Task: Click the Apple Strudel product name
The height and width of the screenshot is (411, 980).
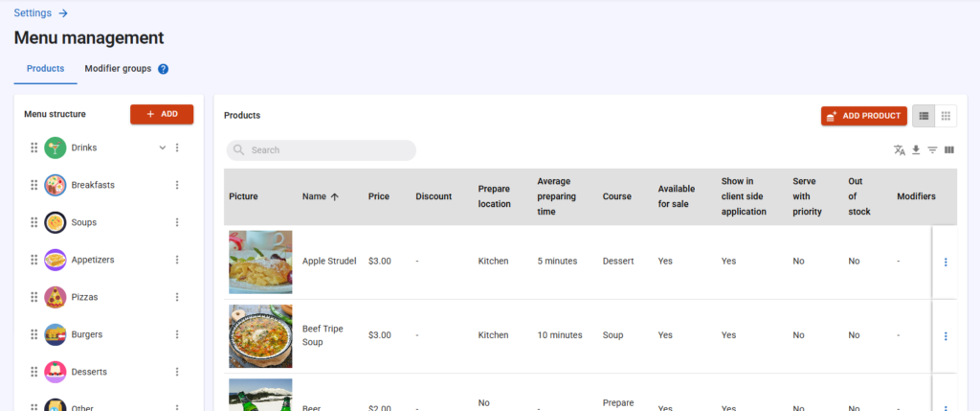Action: pos(329,261)
